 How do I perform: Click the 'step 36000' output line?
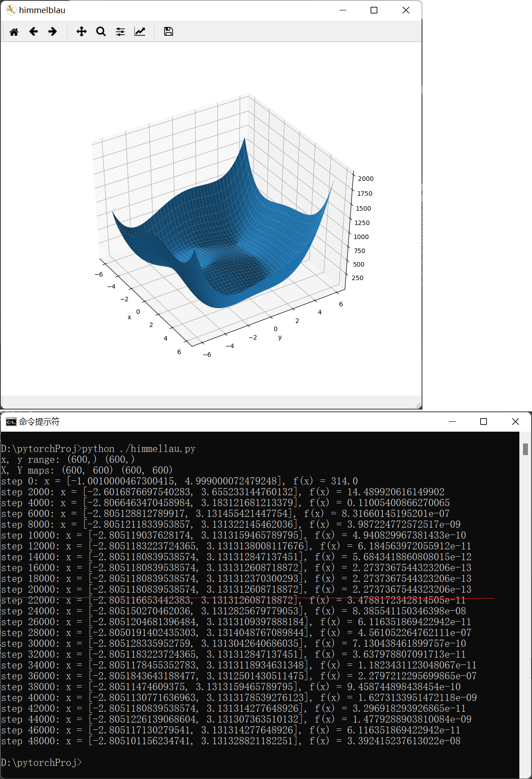click(x=239, y=676)
